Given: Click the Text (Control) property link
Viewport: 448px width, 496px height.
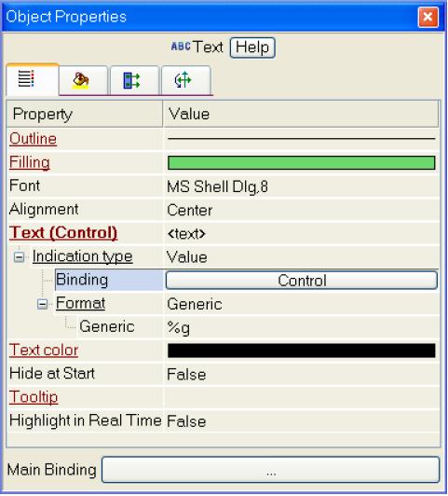Looking at the screenshot, I should (x=63, y=233).
